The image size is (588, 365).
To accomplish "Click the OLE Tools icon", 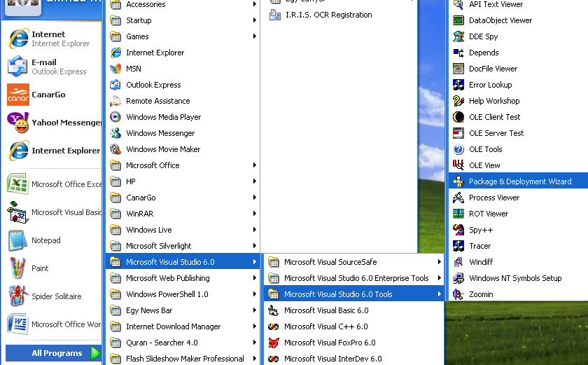I will pyautogui.click(x=458, y=149).
